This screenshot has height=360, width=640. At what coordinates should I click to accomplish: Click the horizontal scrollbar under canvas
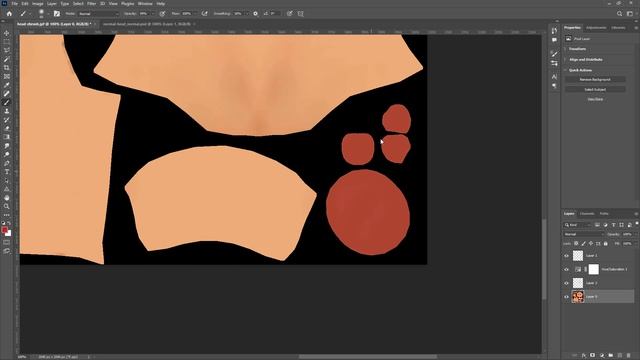tap(367, 356)
